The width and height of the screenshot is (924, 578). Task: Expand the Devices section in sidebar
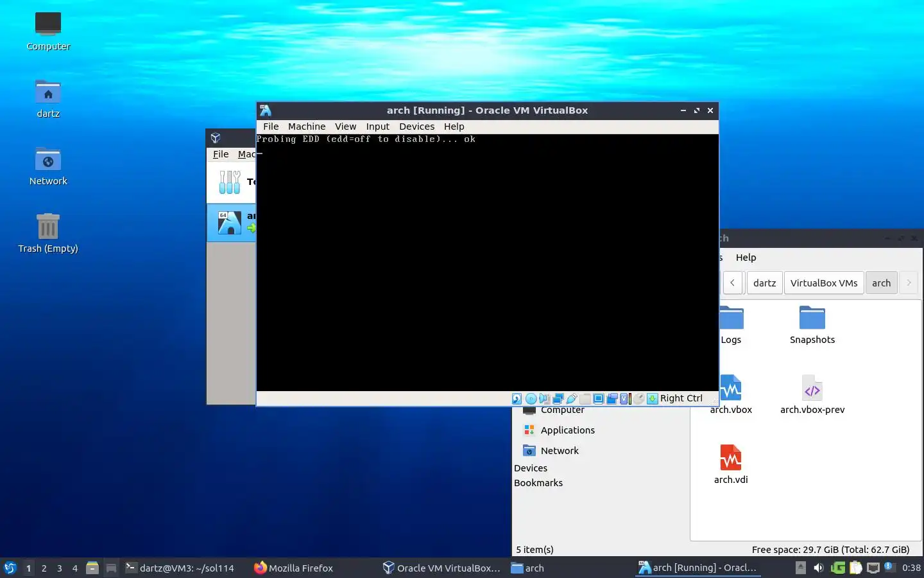(x=531, y=468)
